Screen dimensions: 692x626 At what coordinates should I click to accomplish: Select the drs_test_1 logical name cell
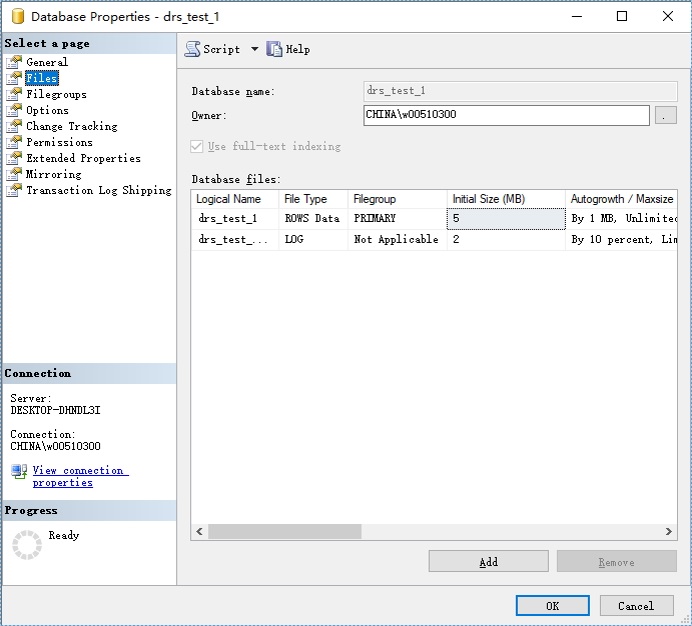pos(235,219)
